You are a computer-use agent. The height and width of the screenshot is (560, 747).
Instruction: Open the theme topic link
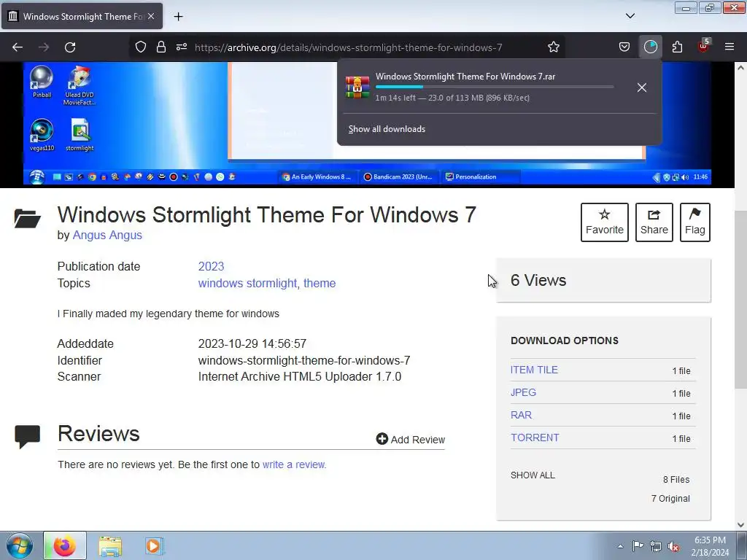(320, 284)
